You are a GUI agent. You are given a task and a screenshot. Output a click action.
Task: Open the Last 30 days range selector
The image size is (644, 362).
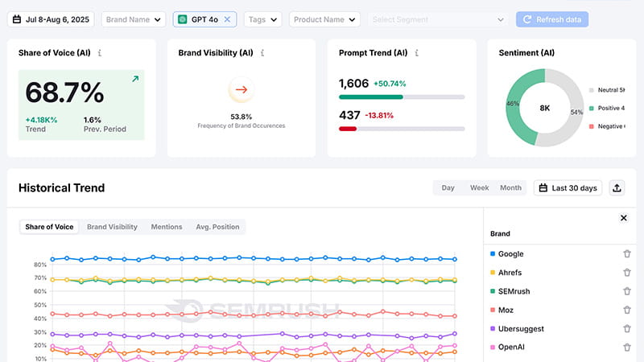[568, 188]
